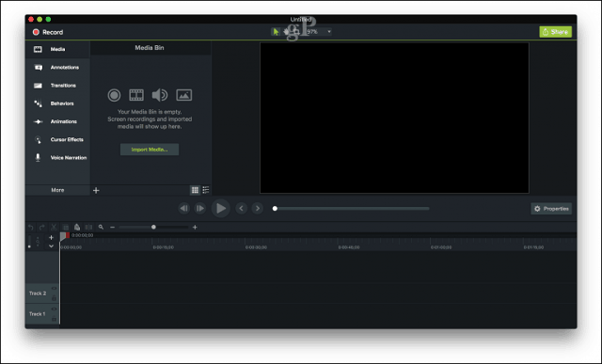Viewport: 602px width, 364px height.
Task: Switch Media Bin to thumbnail grid view
Action: [195, 190]
